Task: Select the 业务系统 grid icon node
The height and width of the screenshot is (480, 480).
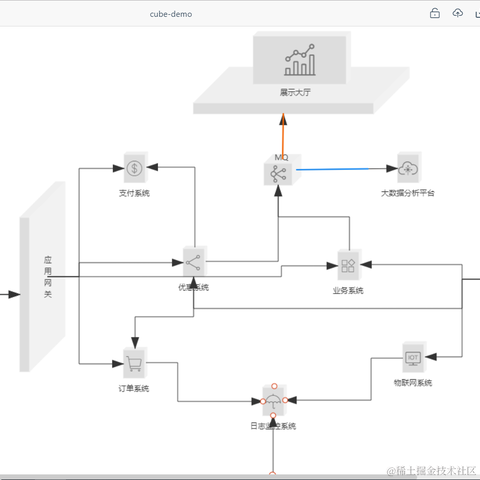Action: coord(348,266)
